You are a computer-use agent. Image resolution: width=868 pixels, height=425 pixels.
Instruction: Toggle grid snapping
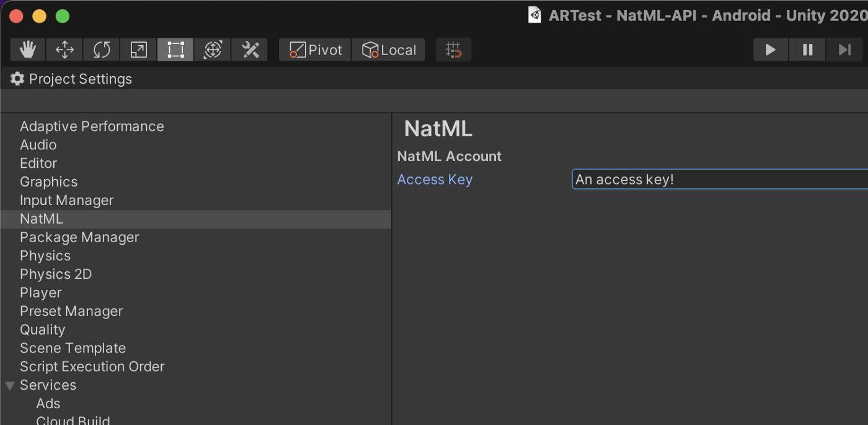[454, 50]
